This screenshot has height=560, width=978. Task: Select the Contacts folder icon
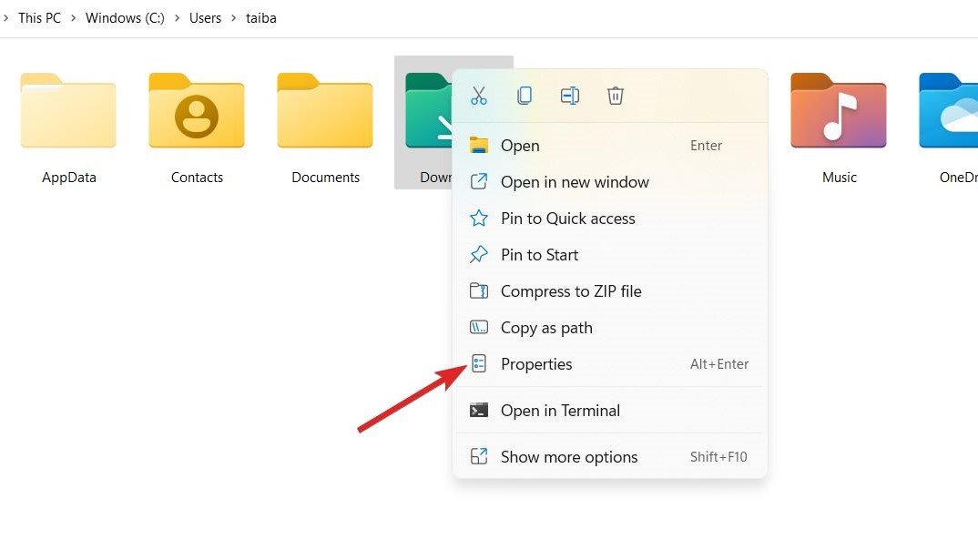(197, 111)
